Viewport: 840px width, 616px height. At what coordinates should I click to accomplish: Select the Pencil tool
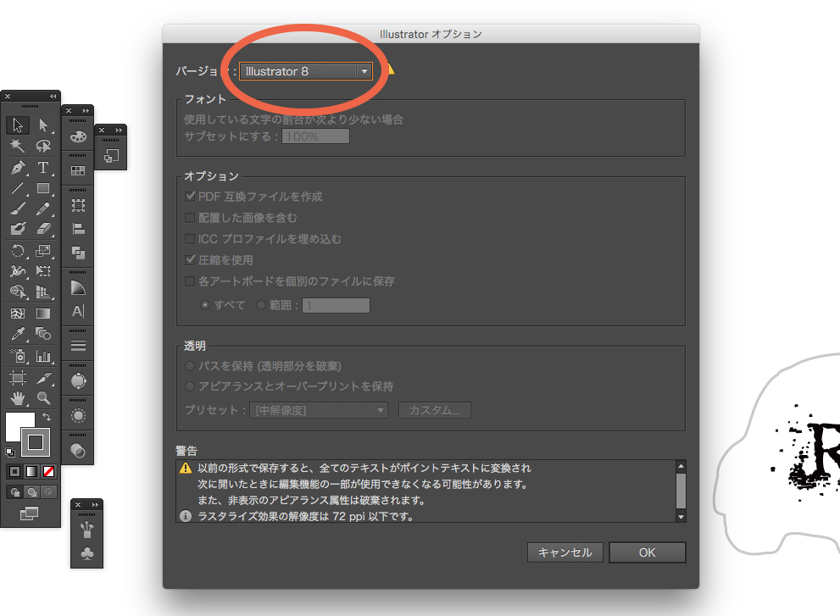pyautogui.click(x=43, y=208)
